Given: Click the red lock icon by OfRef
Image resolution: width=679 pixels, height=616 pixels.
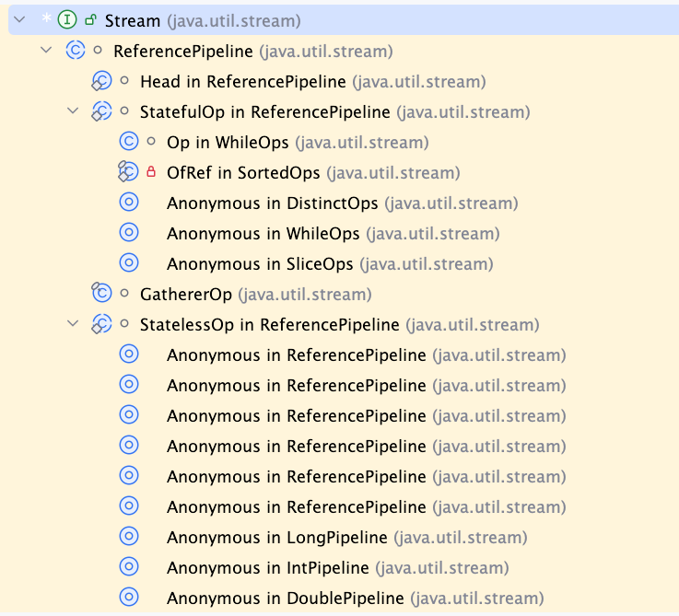Looking at the screenshot, I should click(x=151, y=172).
